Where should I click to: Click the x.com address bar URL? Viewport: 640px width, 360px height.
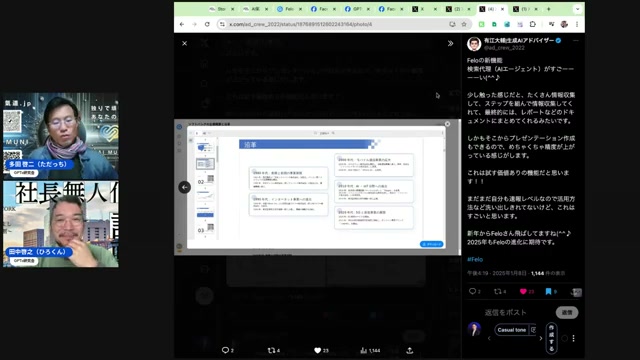300,24
